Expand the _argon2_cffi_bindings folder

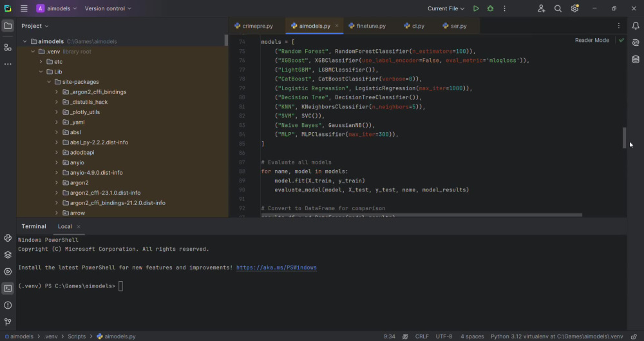57,92
